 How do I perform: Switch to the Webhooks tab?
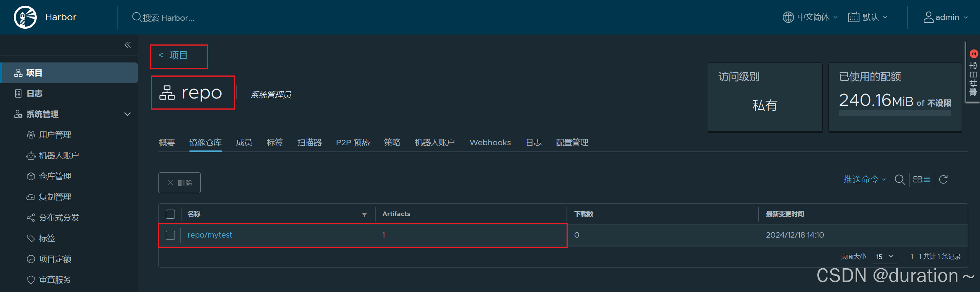coord(490,143)
